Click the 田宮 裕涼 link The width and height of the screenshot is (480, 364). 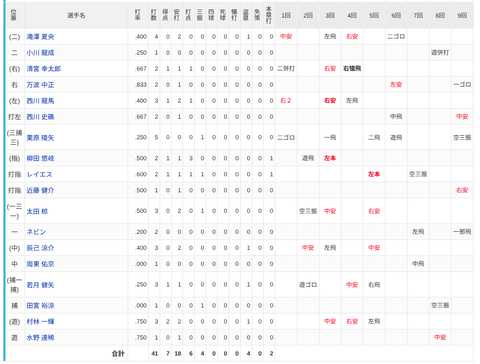tap(40, 306)
